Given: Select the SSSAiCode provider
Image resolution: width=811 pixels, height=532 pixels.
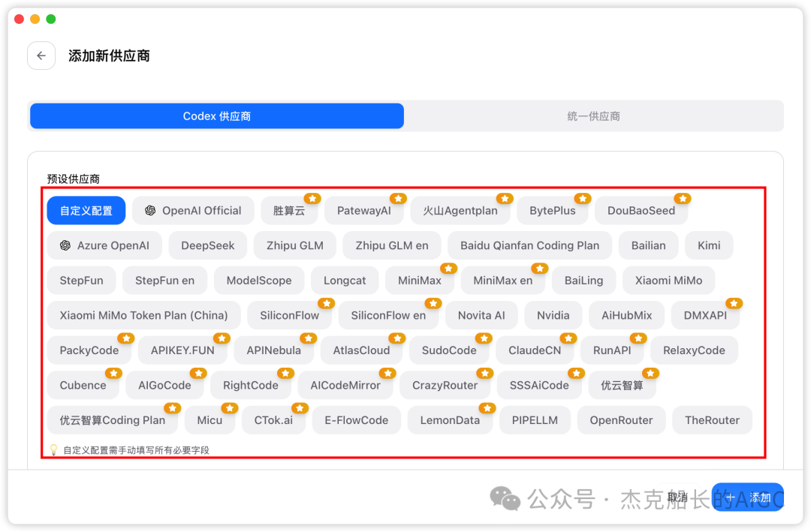Looking at the screenshot, I should 539,385.
